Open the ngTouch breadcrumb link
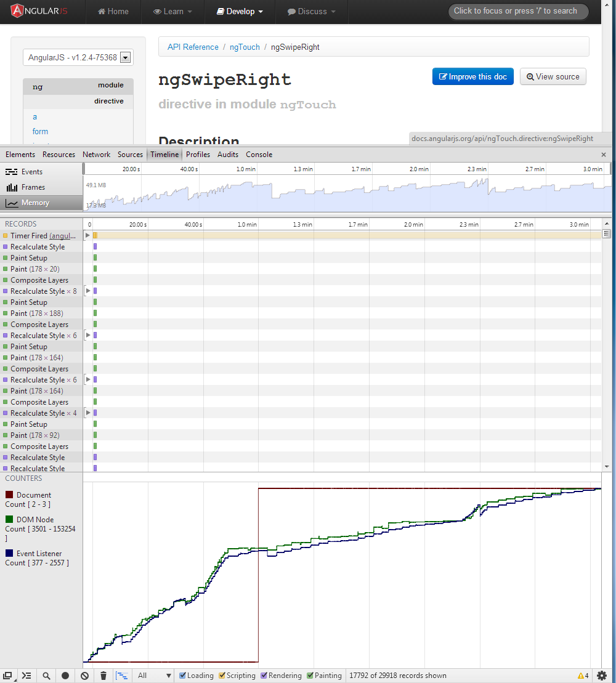This screenshot has width=616, height=683. point(245,47)
